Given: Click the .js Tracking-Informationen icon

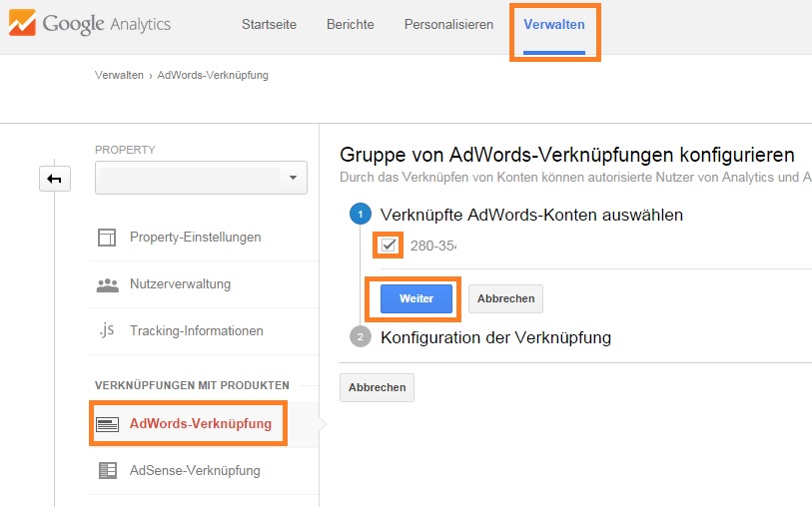Looking at the screenshot, I should [x=107, y=330].
